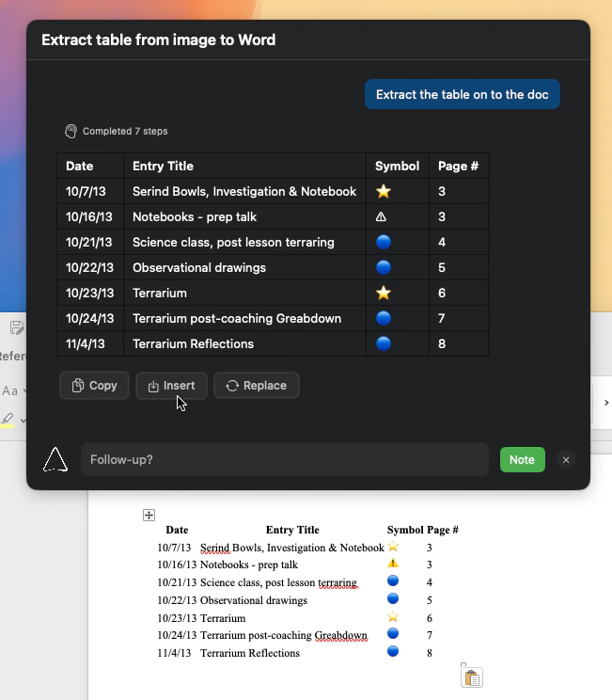Insert the extracted table into the document
The image size is (612, 700).
[171, 385]
